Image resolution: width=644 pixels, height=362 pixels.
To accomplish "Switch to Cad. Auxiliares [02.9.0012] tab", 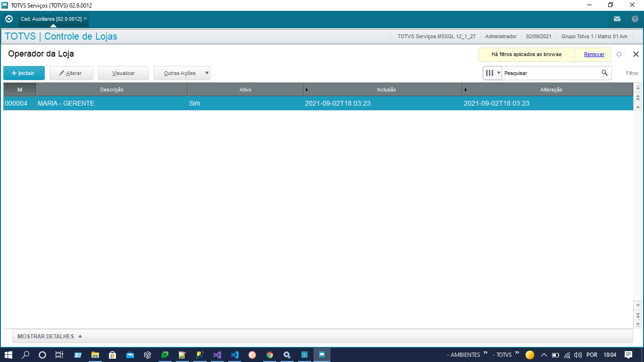I will tap(51, 19).
